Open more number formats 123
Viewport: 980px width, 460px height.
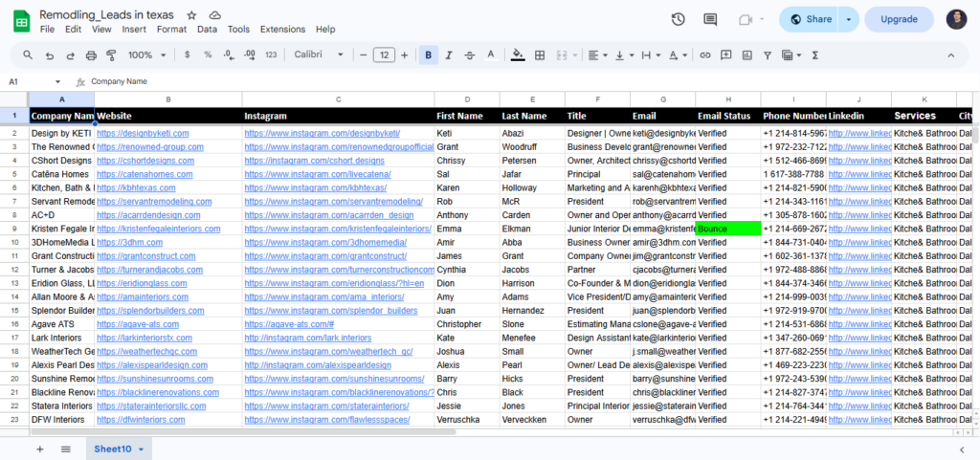click(271, 55)
